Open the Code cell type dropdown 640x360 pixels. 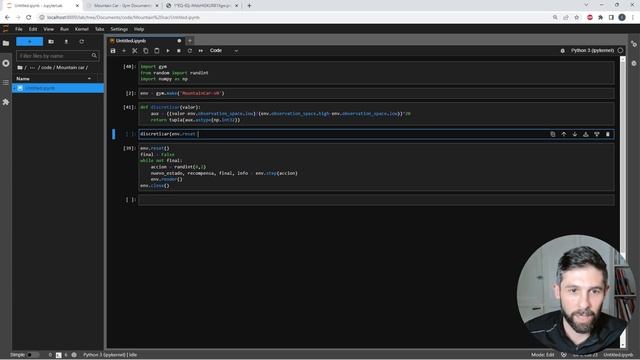pos(224,51)
